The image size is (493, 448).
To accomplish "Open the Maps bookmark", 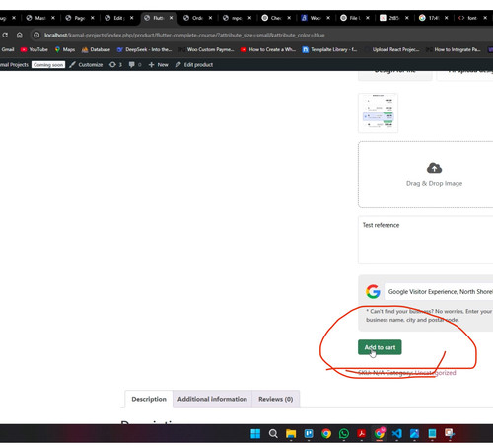I will tap(65, 49).
